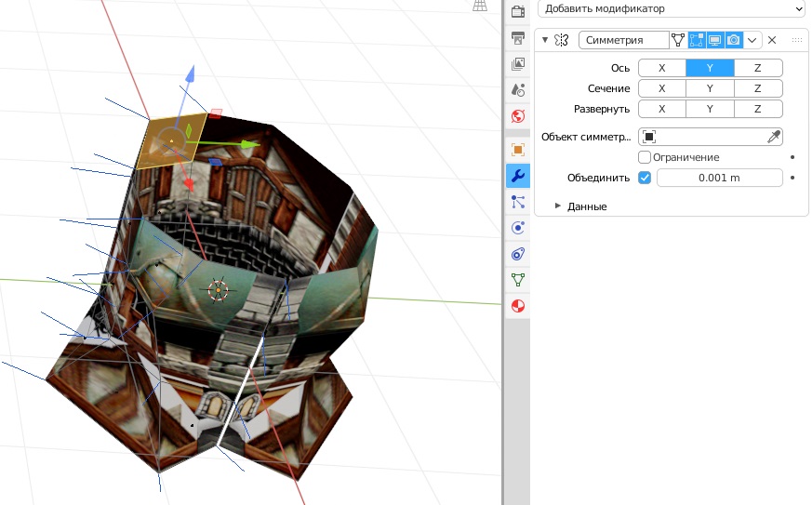Open Physics properties tab
This screenshot has height=505, width=812.
518,227
